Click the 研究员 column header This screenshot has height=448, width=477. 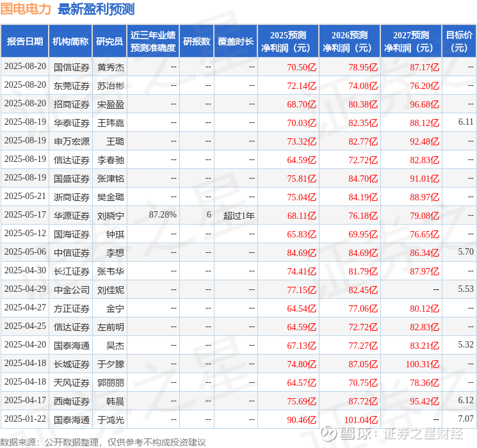tap(109, 41)
